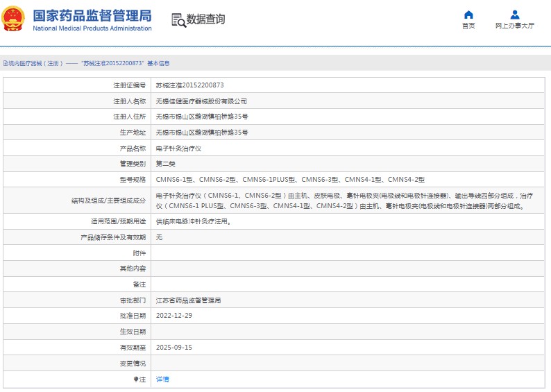Click registrant name 无锡佳健医疗器械股份有限公司
551x392 pixels.
coord(201,101)
